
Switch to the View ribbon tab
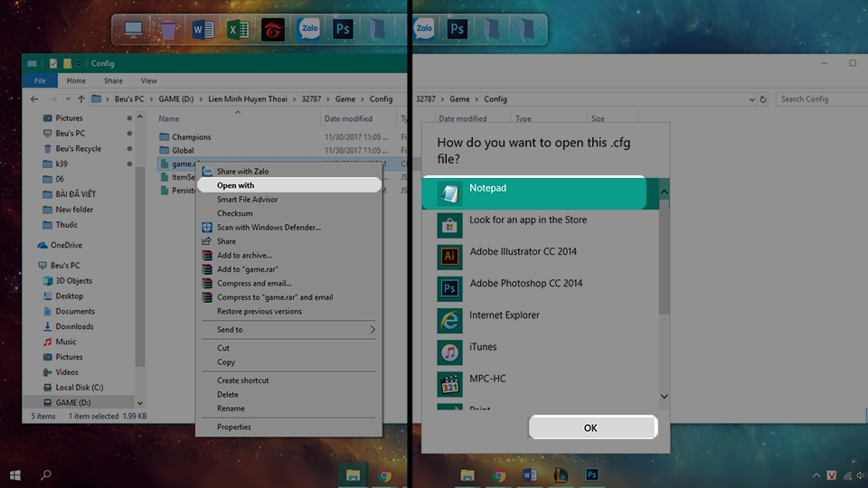tap(148, 80)
